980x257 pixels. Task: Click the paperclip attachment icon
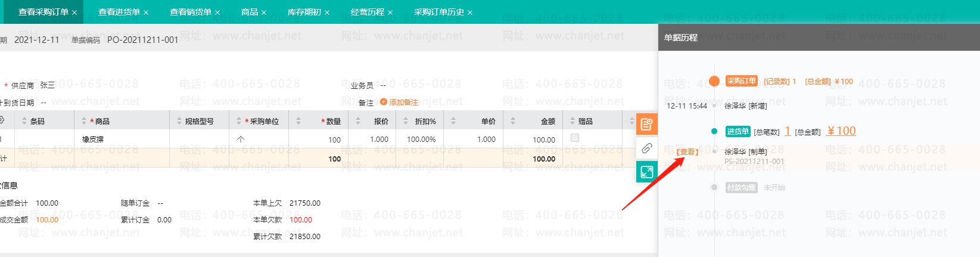click(x=646, y=148)
